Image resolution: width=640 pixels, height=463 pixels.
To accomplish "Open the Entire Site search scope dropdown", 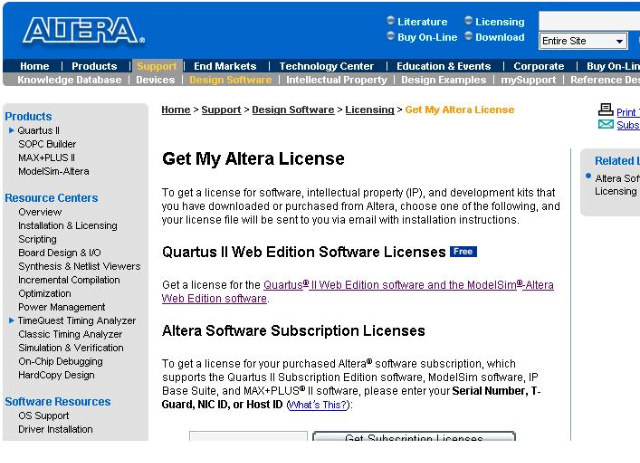I will (x=583, y=41).
